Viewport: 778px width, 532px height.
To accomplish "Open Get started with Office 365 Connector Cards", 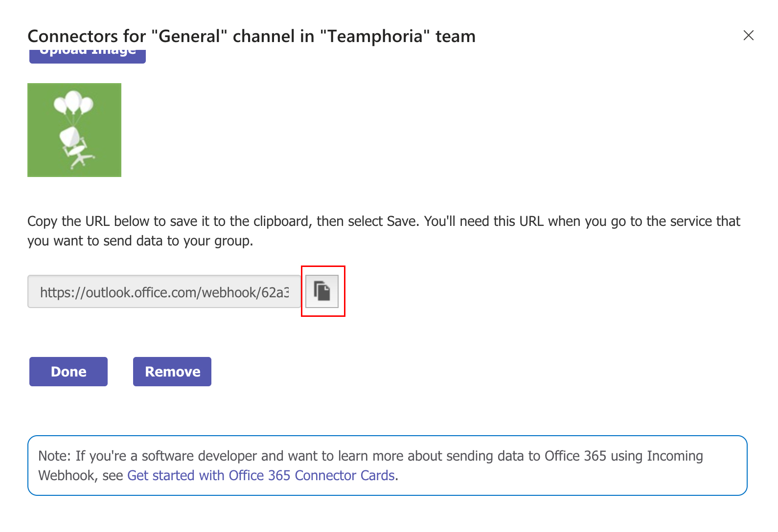I will (261, 475).
